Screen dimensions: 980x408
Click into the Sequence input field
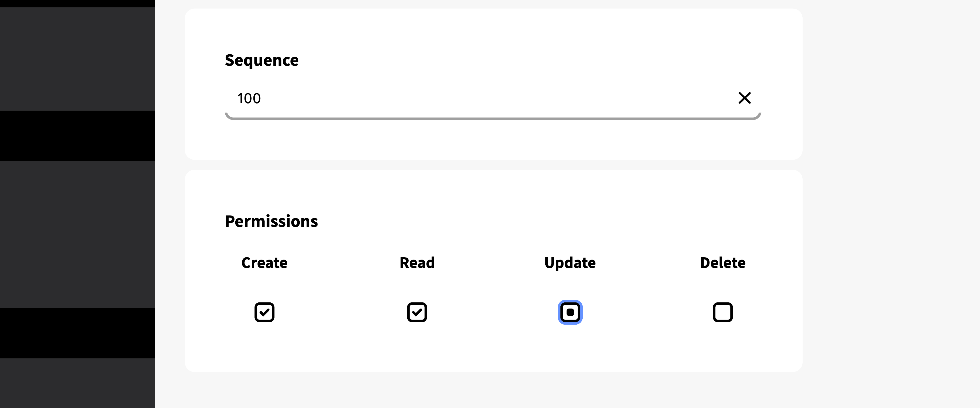tap(457, 98)
